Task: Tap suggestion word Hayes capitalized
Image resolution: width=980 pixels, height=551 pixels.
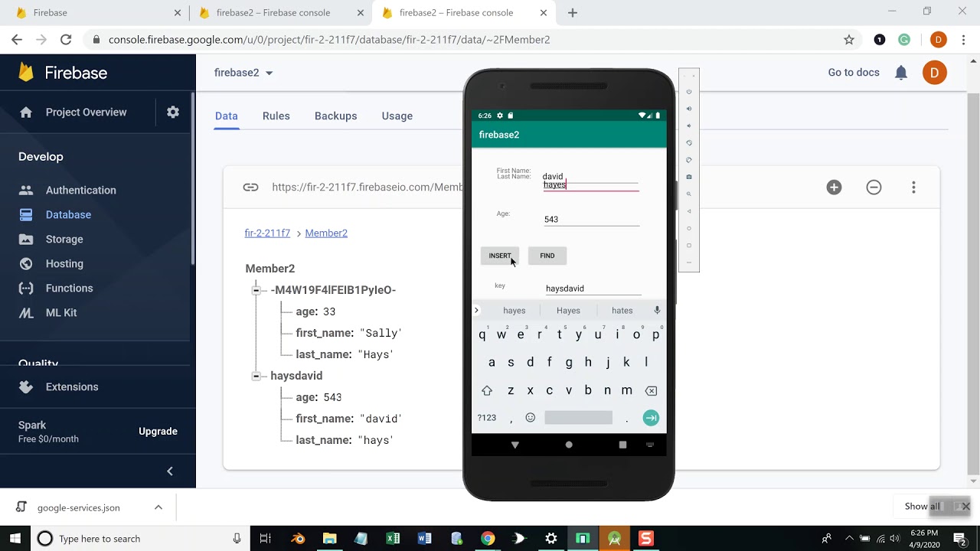Action: [x=568, y=311]
